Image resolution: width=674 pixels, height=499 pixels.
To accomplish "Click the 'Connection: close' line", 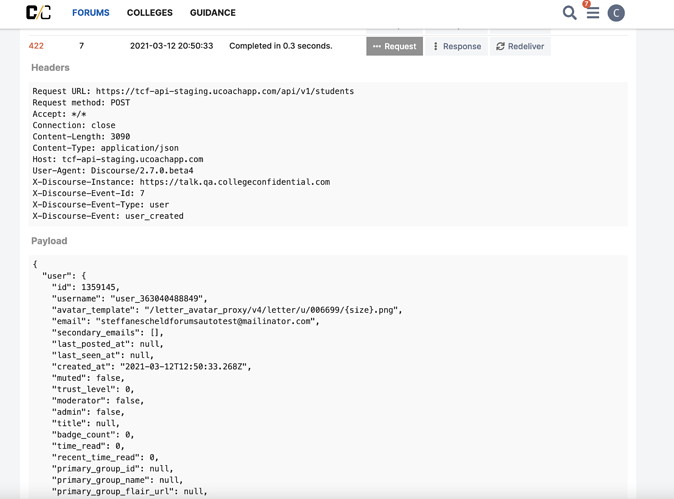I will click(74, 125).
